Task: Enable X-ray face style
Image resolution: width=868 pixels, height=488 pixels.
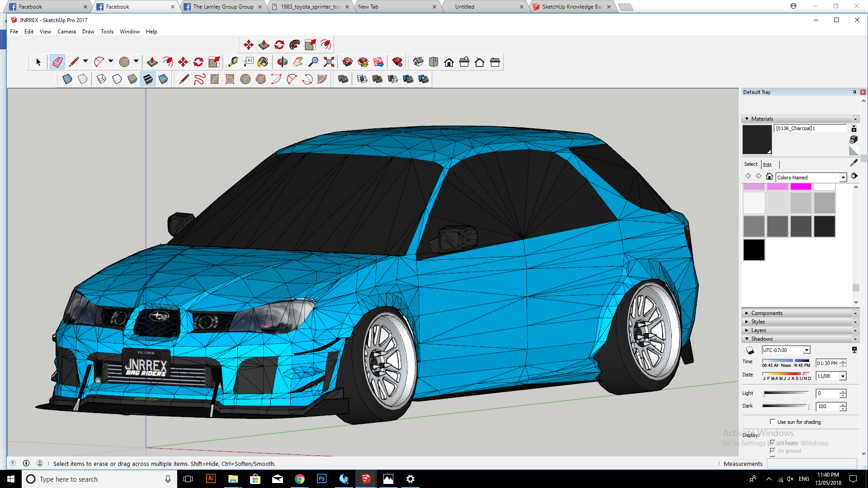Action: [x=67, y=79]
